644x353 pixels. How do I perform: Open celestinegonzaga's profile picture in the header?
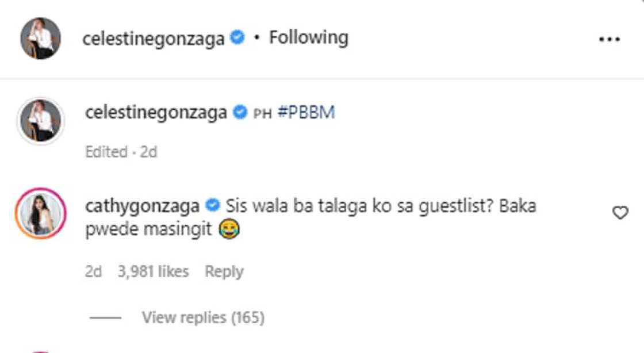tap(40, 39)
